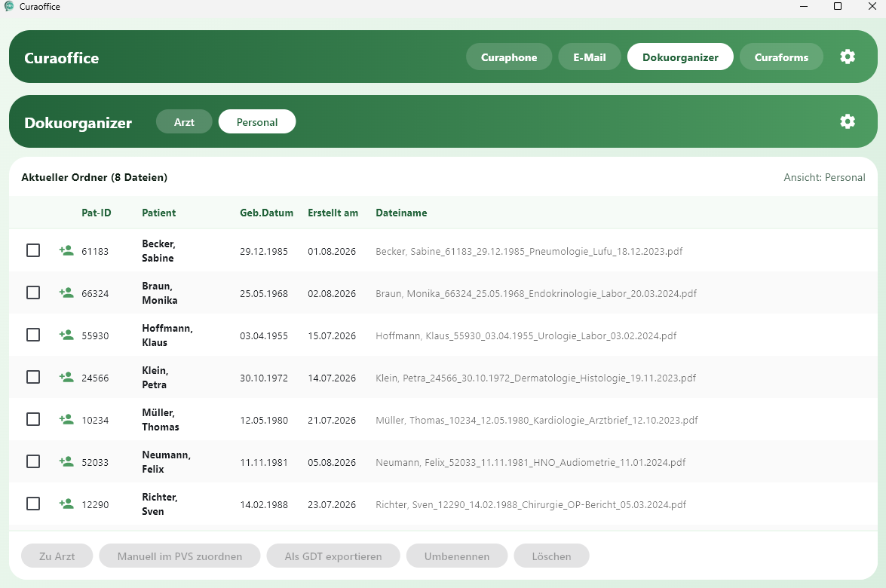Screen dimensions: 886x588
Task: Click add-patient icon for Braun, Monika
Action: coord(66,292)
